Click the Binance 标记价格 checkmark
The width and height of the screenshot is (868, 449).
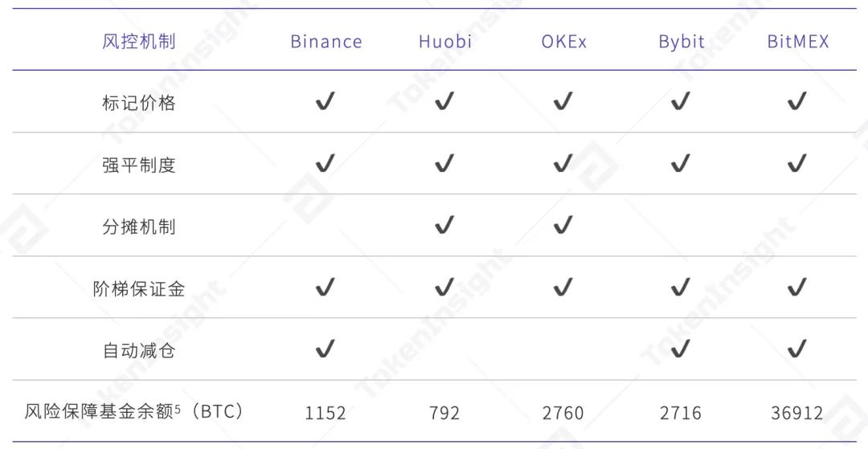pyautogui.click(x=325, y=102)
